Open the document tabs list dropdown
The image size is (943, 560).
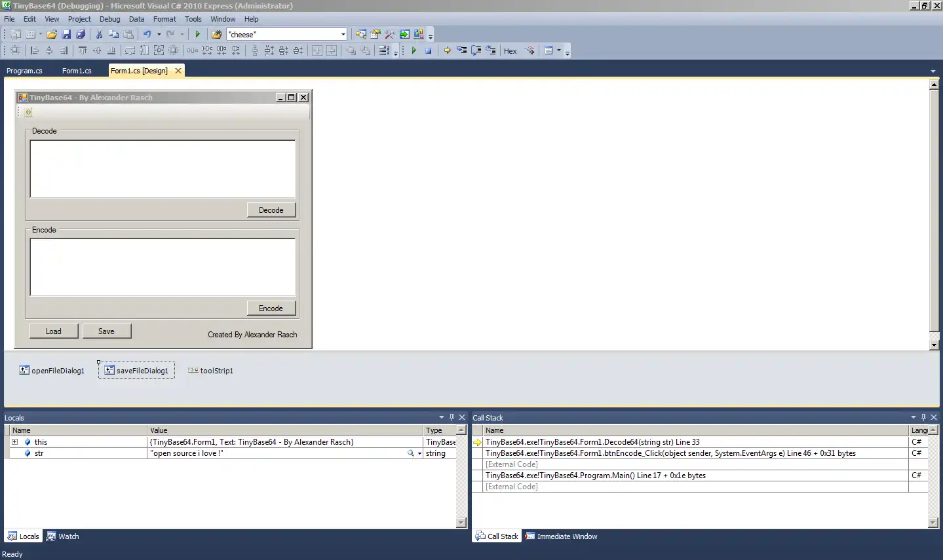point(933,71)
